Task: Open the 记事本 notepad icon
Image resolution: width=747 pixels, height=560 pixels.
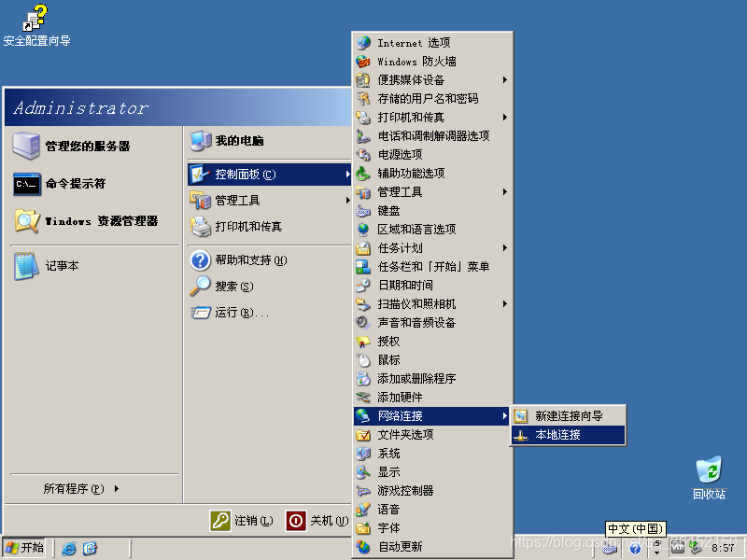Action: pos(26,266)
